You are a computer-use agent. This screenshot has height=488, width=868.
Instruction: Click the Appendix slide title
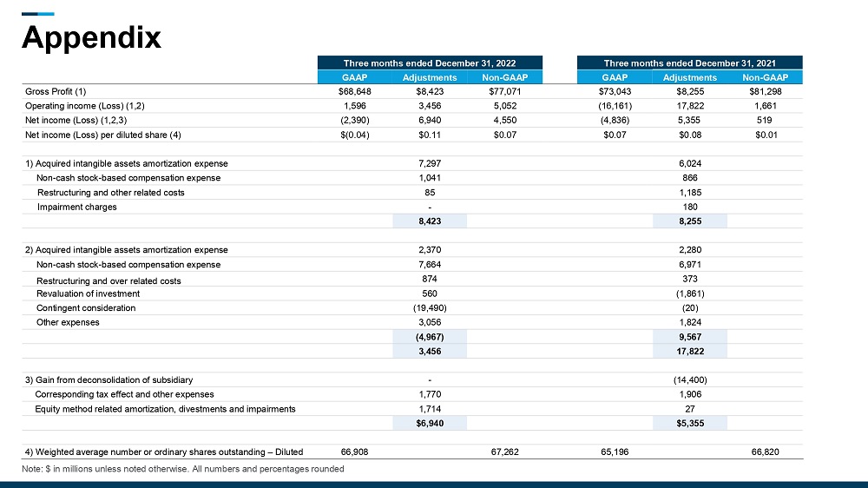[91, 37]
